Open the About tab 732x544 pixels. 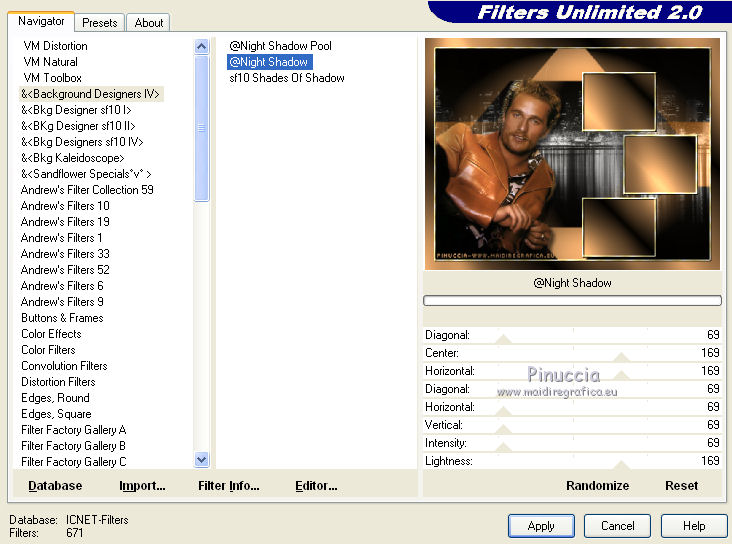pyautogui.click(x=148, y=23)
